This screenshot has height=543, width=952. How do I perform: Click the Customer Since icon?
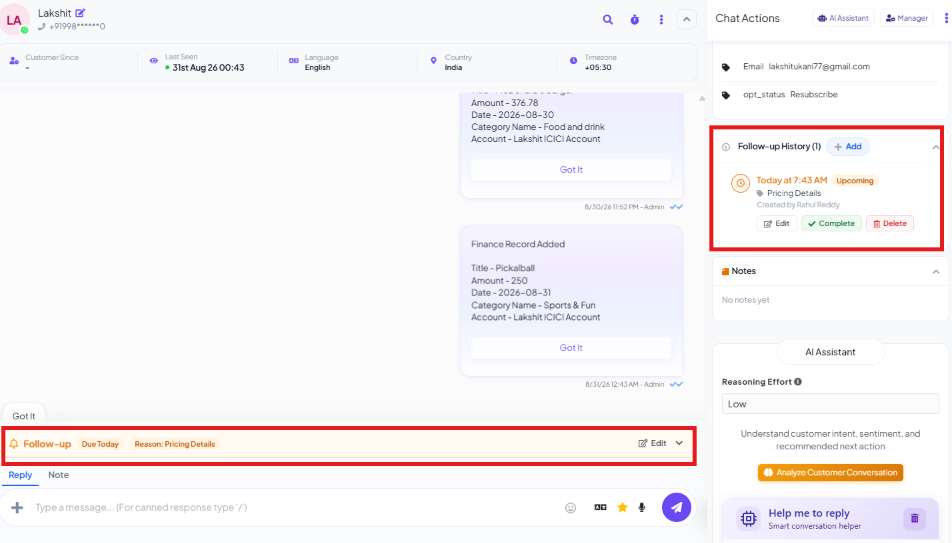(14, 61)
